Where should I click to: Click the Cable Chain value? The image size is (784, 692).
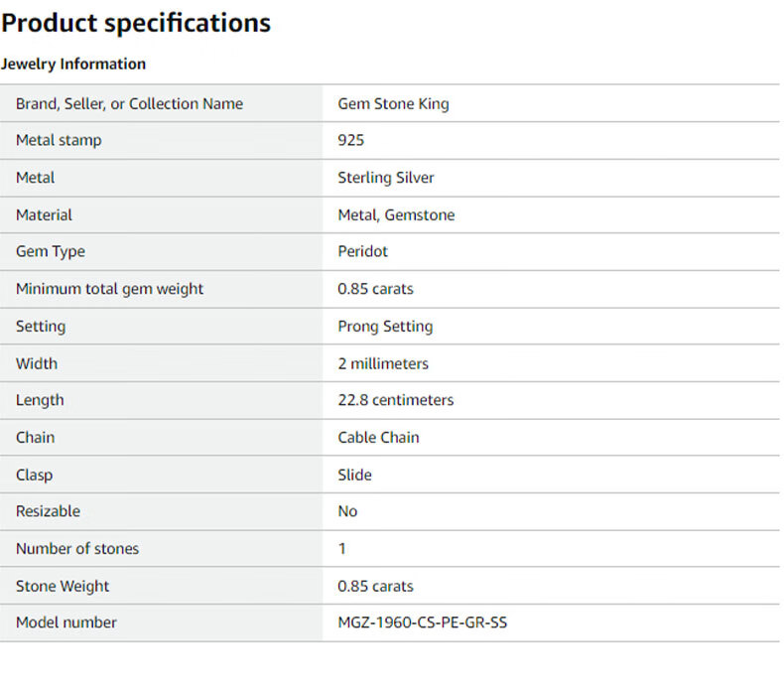(378, 437)
